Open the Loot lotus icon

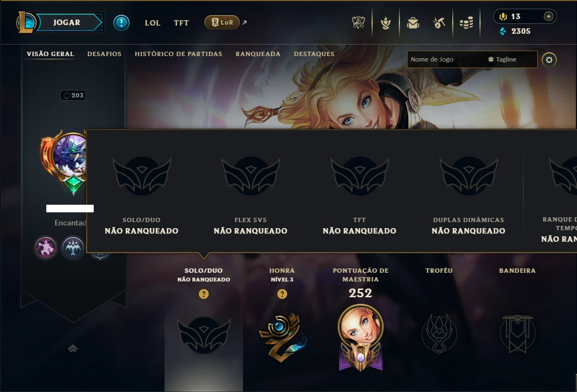coord(386,23)
